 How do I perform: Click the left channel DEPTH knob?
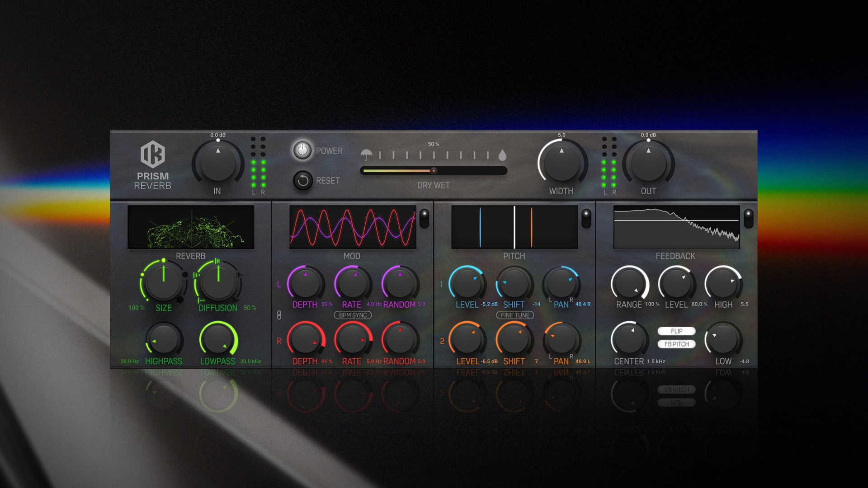coord(306,283)
